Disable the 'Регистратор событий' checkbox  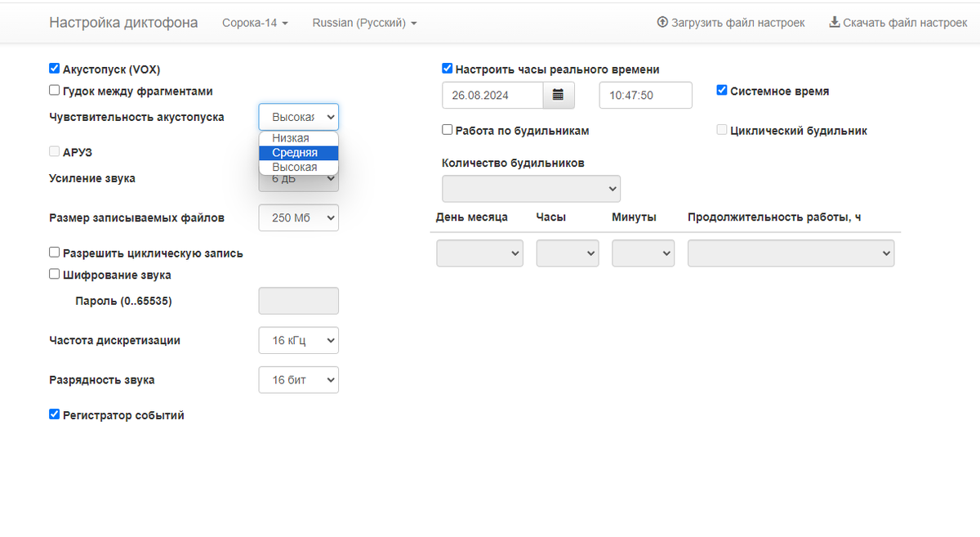point(54,414)
